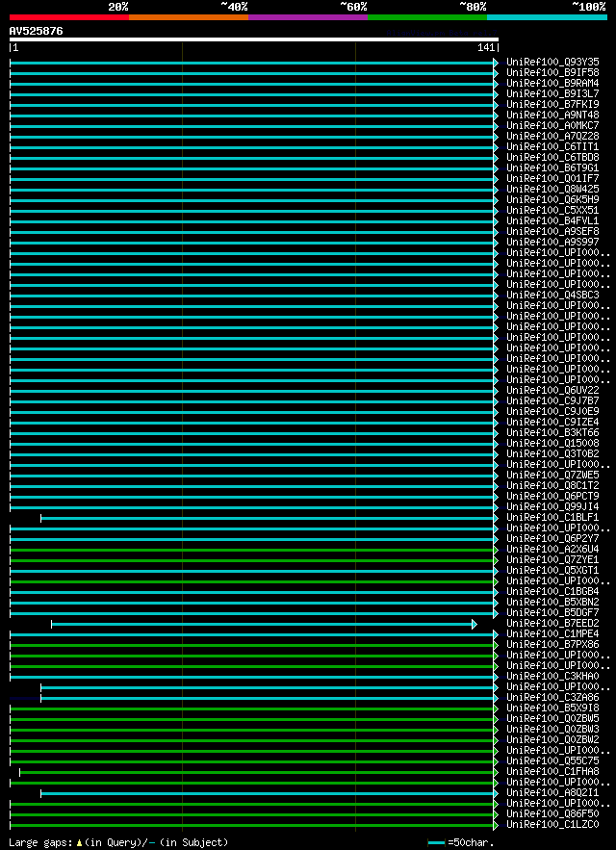Click the arrowhead ending the B7EED2 alignment bar
616x850 pixels.
coord(475,624)
